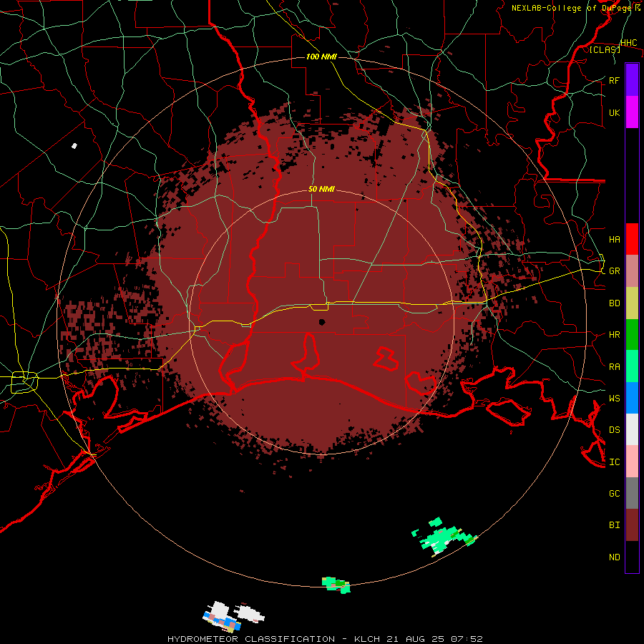644x644 pixels.
Task: Click the 'HYDROMETEOR CLASSIFICATION' title text
Action: [251, 639]
